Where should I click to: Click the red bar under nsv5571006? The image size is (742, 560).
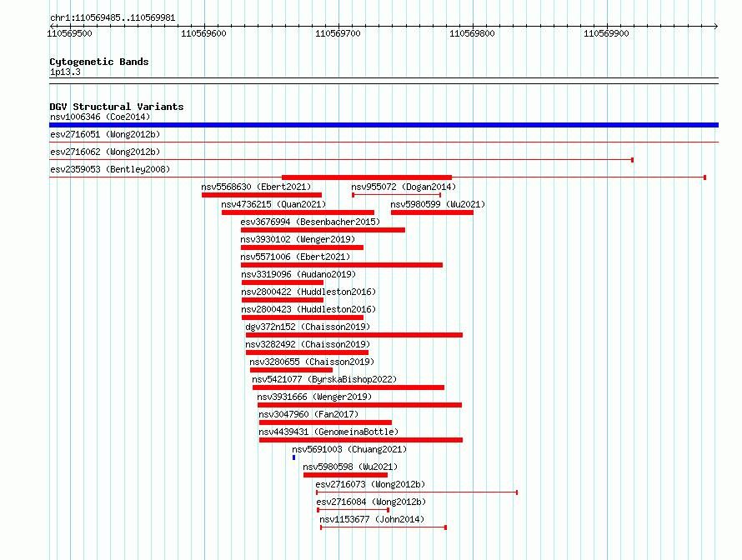342,265
